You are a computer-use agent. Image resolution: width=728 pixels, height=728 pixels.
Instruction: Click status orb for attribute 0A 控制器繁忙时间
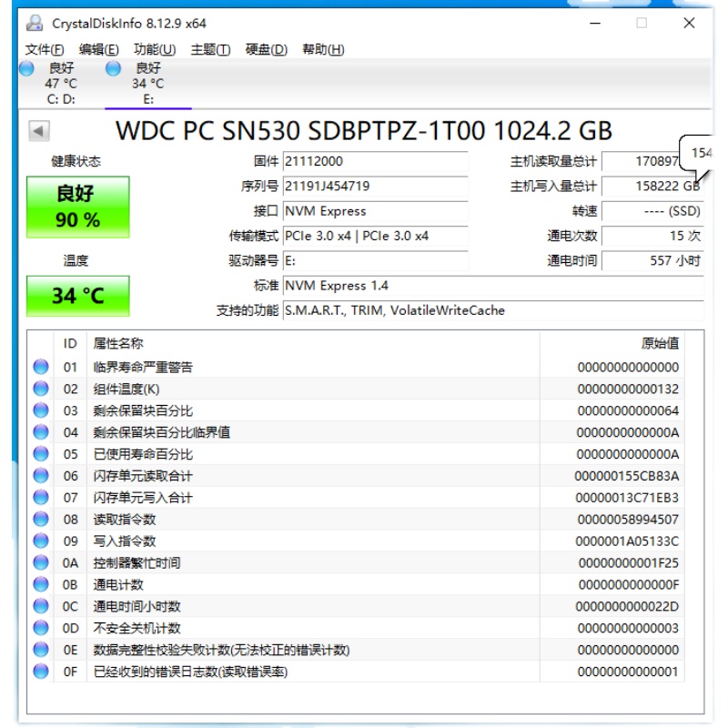click(41, 562)
